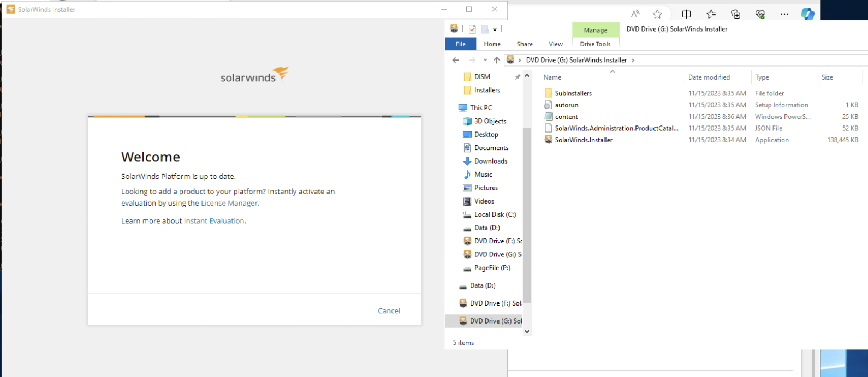
Task: Open recent locations dropdown in Explorer
Action: (485, 60)
